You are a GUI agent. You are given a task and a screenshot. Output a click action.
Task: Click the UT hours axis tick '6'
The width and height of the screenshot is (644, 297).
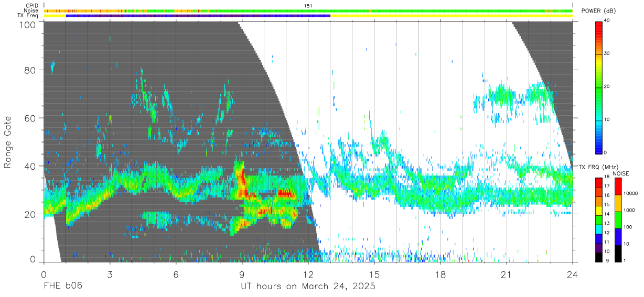176,274
